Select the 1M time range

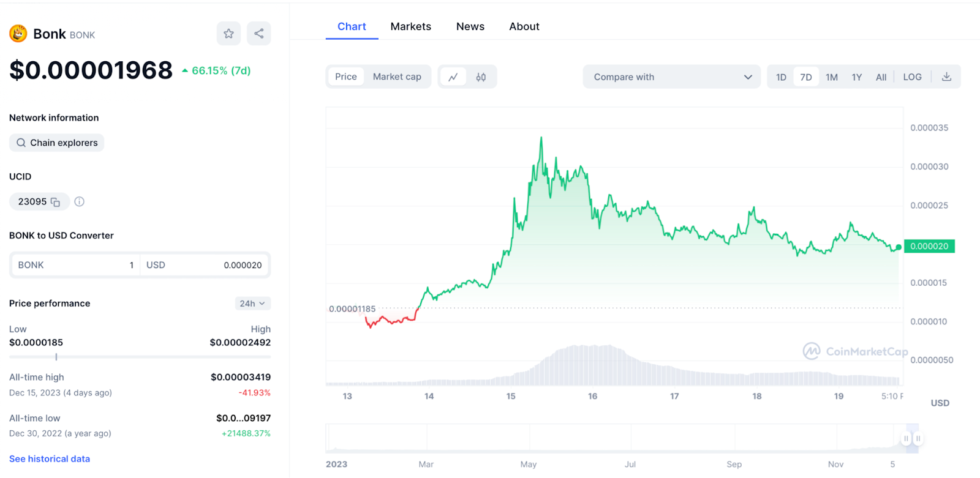point(832,77)
